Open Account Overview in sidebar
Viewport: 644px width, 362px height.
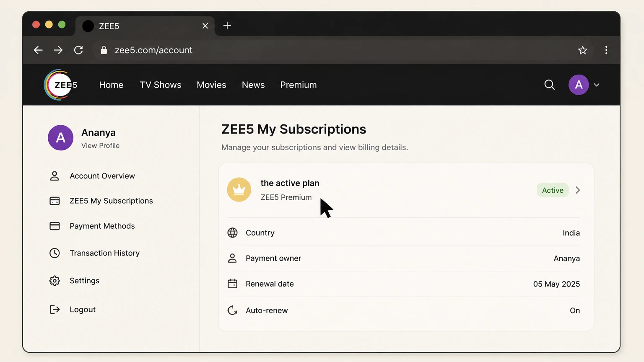(102, 176)
